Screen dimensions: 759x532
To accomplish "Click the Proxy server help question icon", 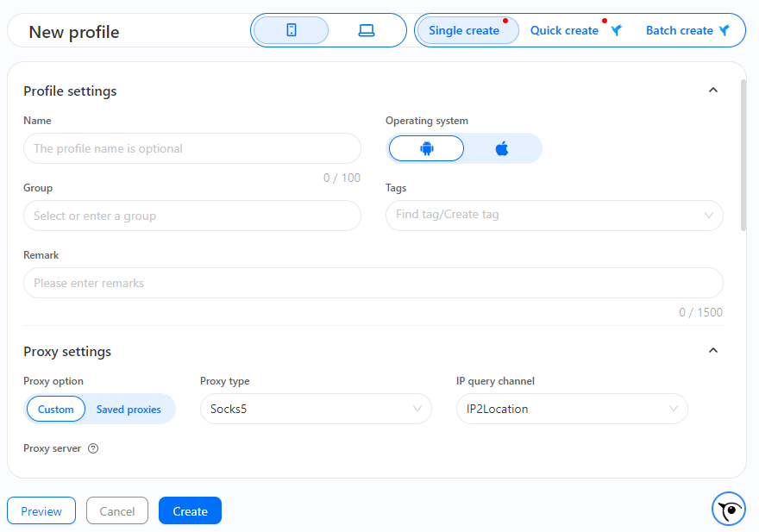I will [x=93, y=448].
